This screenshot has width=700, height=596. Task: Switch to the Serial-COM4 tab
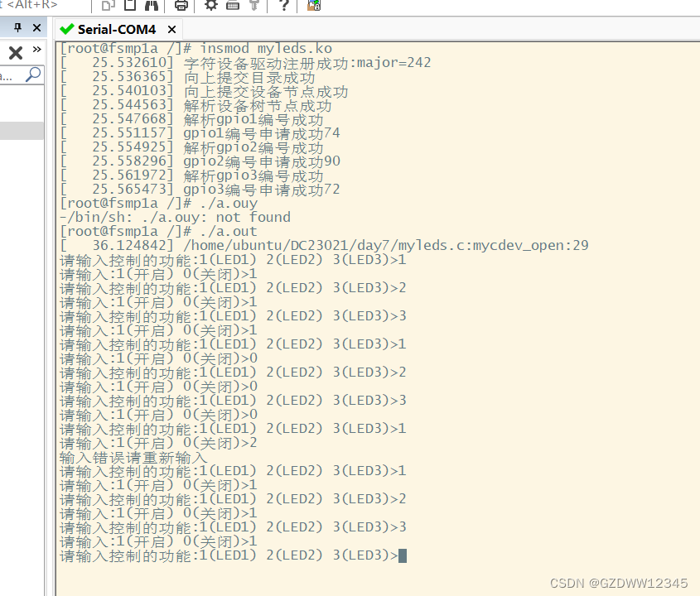(x=118, y=29)
